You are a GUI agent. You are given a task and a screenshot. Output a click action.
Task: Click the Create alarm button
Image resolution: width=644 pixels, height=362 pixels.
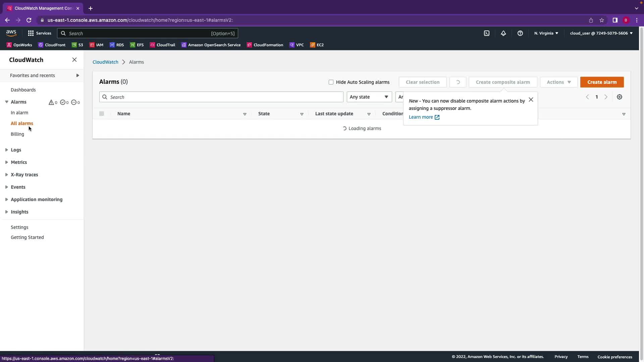602,82
